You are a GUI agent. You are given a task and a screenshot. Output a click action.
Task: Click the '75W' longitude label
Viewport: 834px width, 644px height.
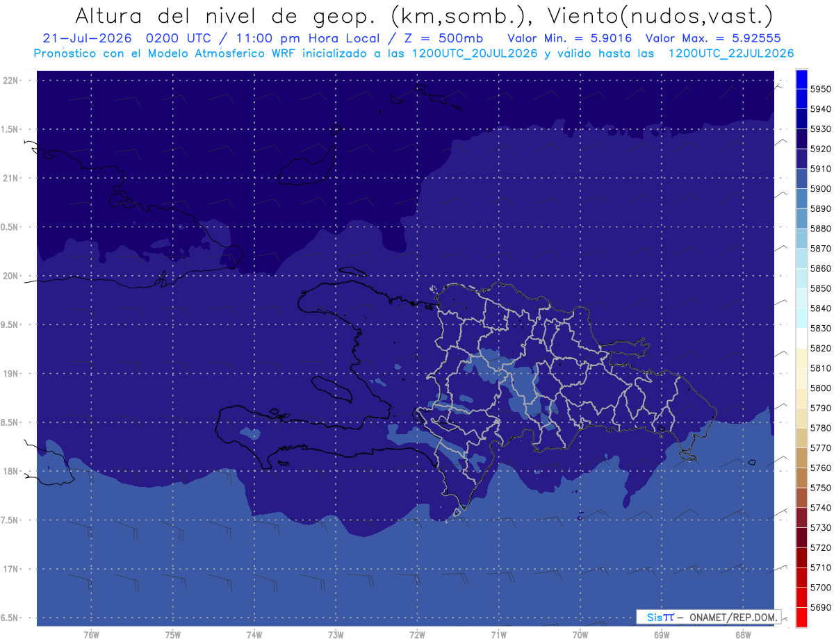click(172, 634)
